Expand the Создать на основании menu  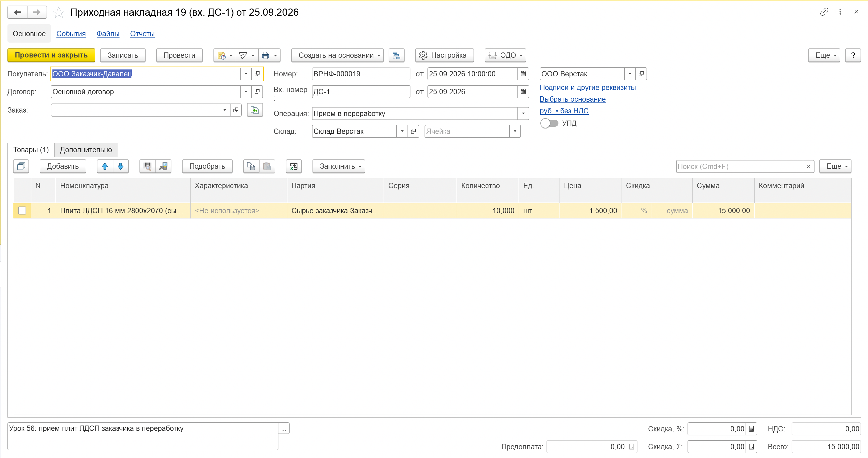[337, 55]
